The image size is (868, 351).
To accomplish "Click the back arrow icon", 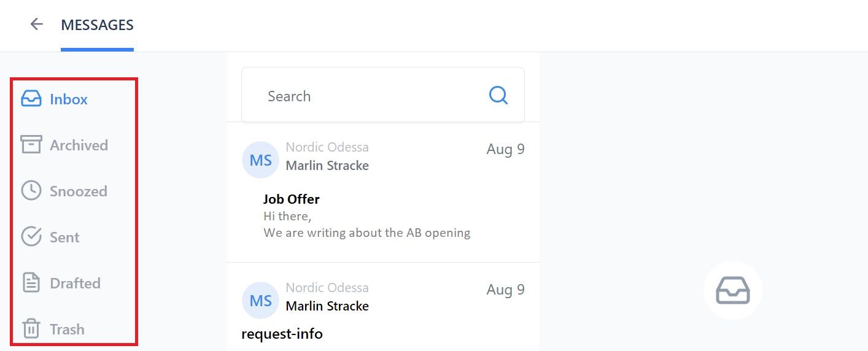I will (37, 25).
